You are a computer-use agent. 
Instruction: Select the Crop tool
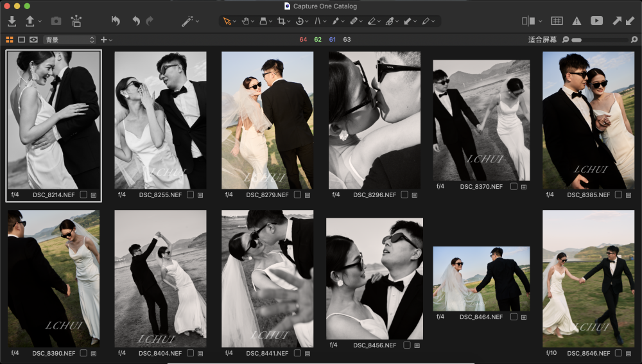(x=281, y=21)
